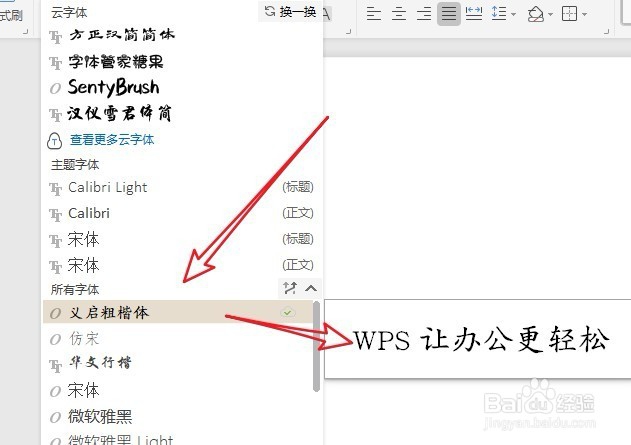631x445 pixels.
Task: Open the shading color dropdown arrow
Action: click(x=550, y=14)
